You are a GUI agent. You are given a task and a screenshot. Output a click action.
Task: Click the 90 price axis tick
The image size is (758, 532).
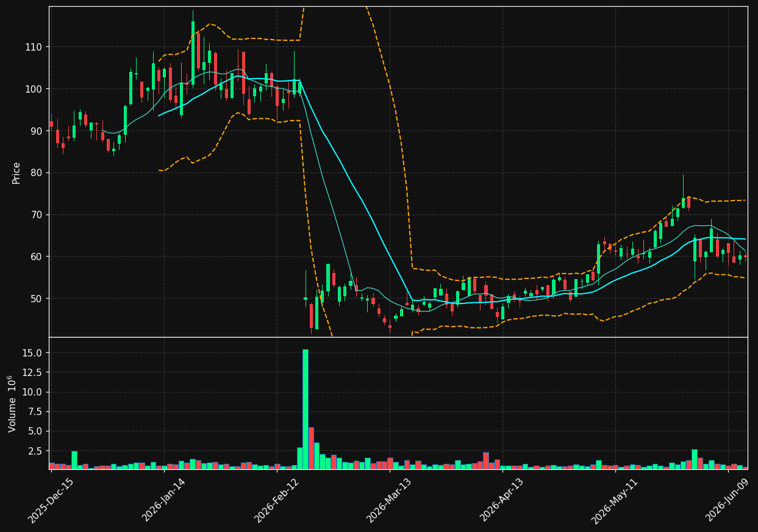[x=36, y=131]
